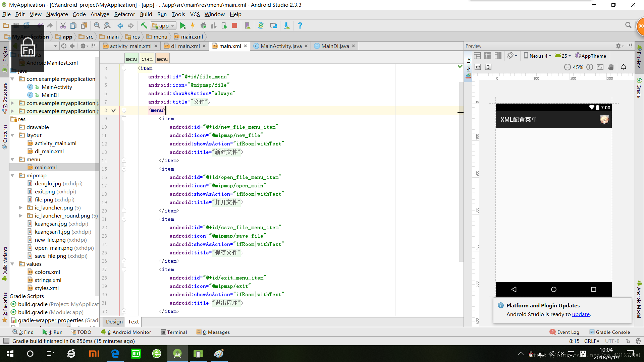This screenshot has width=644, height=362.
Task: Click the Debug app bug icon
Action: click(203, 25)
